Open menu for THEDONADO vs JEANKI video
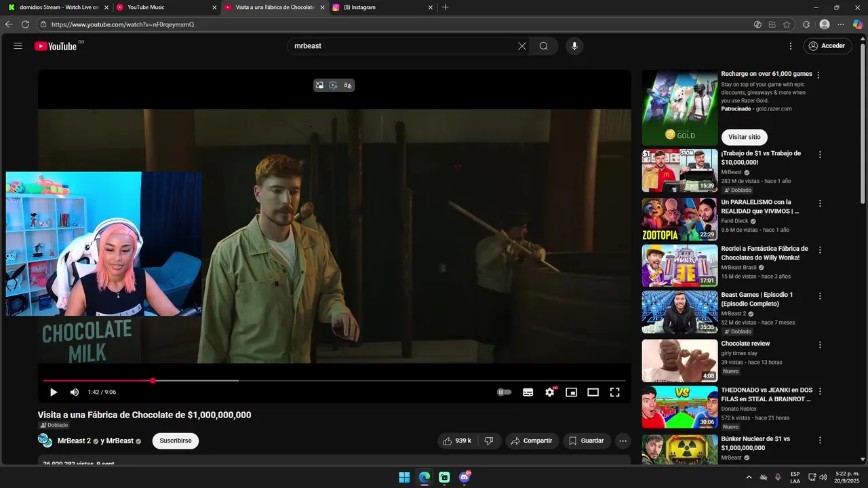The width and height of the screenshot is (868, 488). [x=820, y=392]
